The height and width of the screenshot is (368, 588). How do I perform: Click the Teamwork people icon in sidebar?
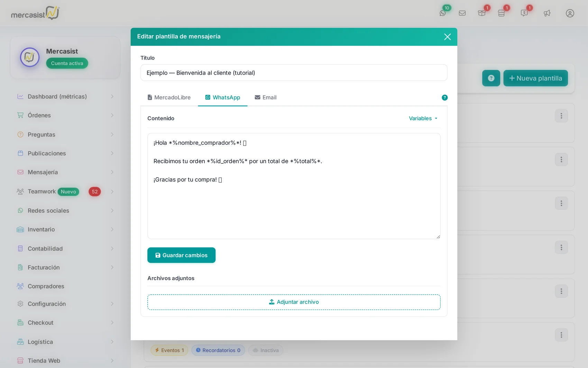tap(20, 191)
